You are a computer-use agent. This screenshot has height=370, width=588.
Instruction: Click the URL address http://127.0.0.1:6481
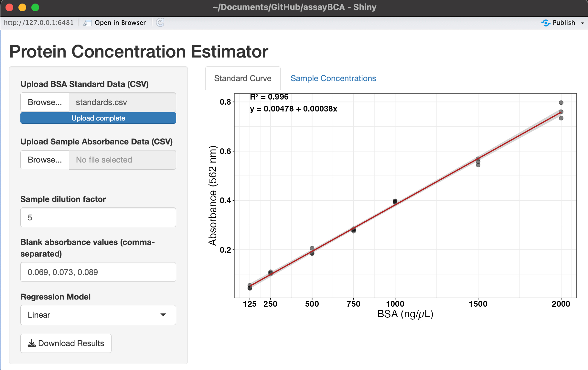(39, 23)
